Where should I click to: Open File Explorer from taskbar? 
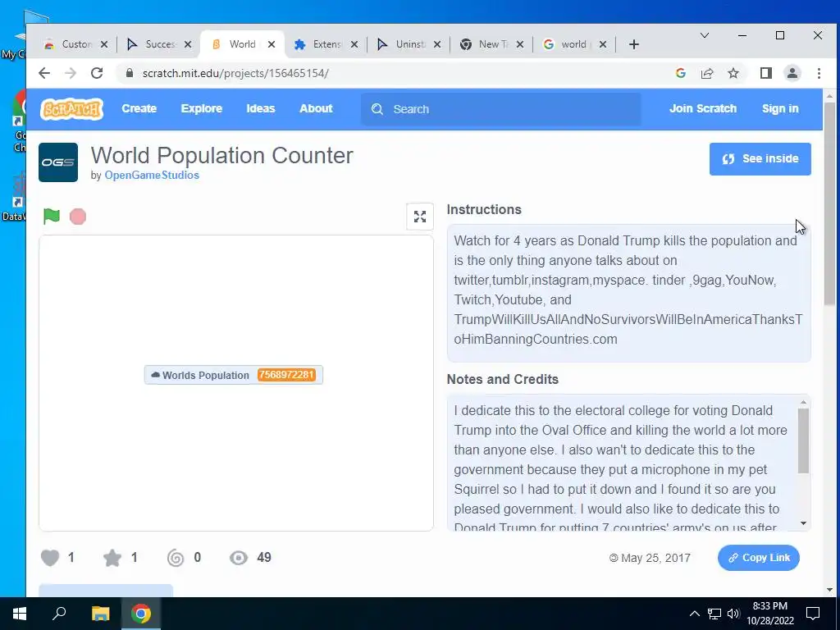100,614
